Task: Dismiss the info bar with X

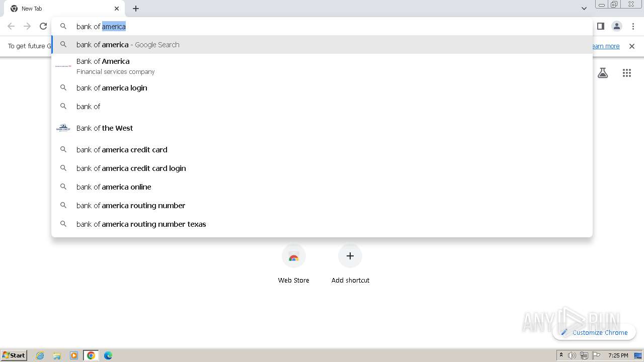Action: tap(632, 46)
